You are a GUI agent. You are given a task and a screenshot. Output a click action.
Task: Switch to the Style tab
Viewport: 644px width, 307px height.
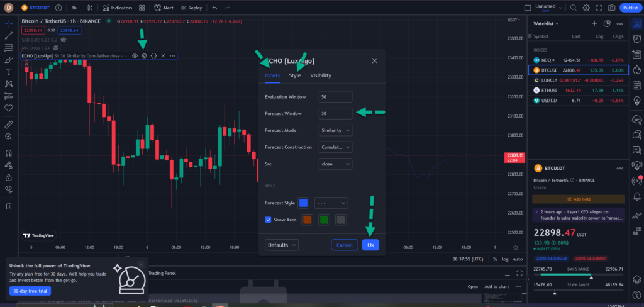coord(295,75)
